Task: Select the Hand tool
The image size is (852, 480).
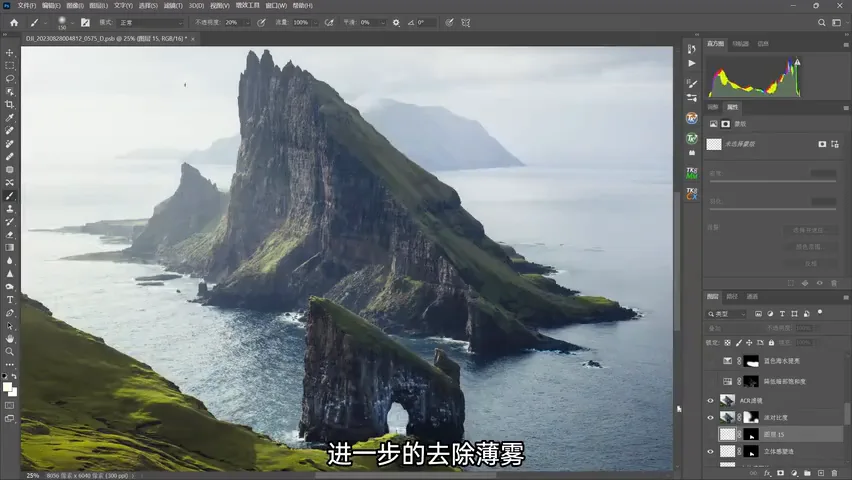Action: point(10,339)
